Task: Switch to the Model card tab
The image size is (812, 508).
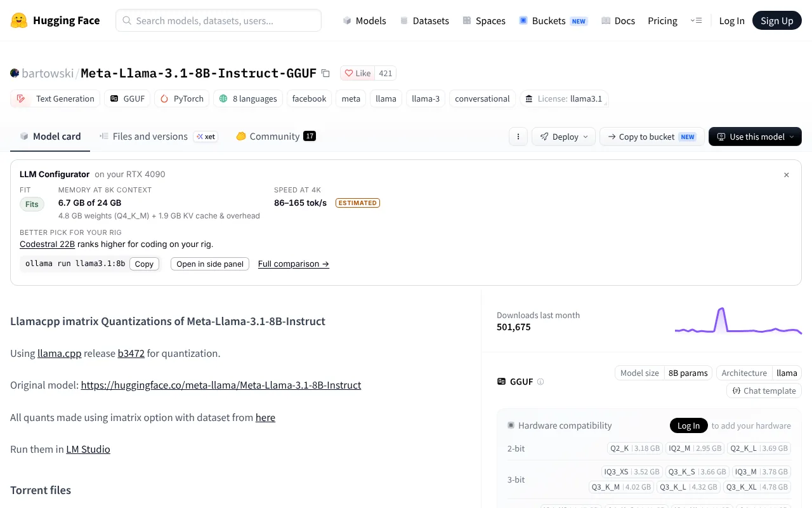Action: pyautogui.click(x=50, y=137)
